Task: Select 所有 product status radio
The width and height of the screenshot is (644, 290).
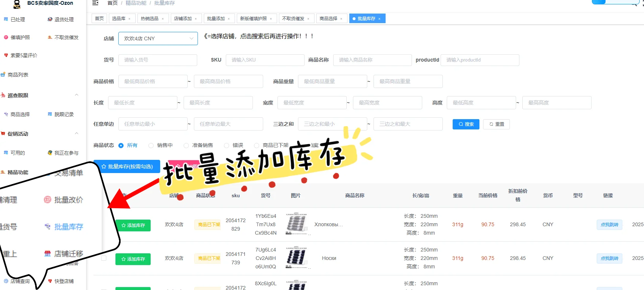Action: 121,146
